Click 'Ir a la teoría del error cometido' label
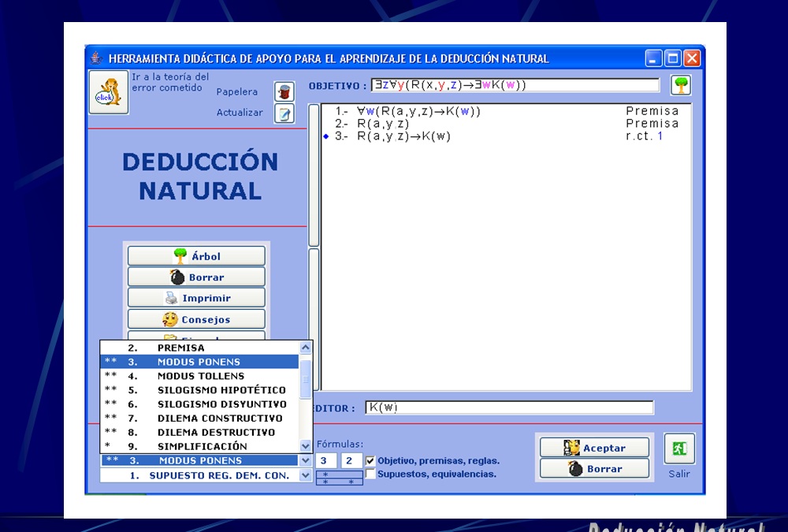The image size is (788, 532). (x=170, y=82)
